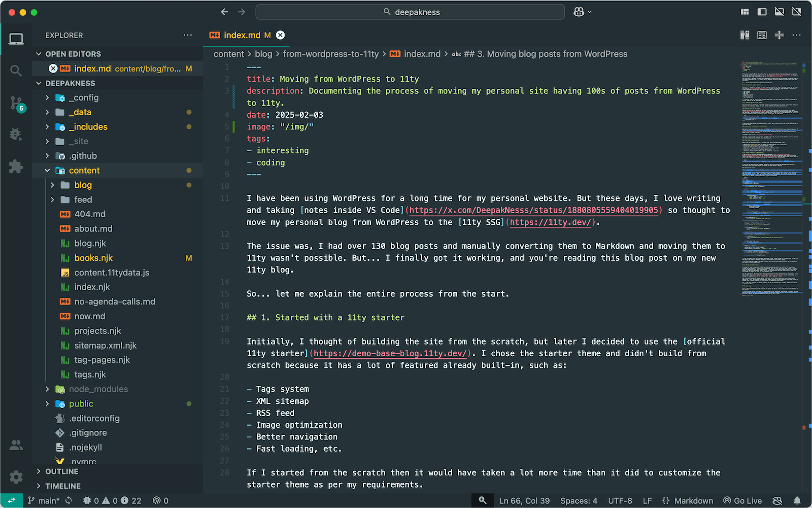812x508 pixels.
Task: Open the Extensions view
Action: pyautogui.click(x=16, y=166)
